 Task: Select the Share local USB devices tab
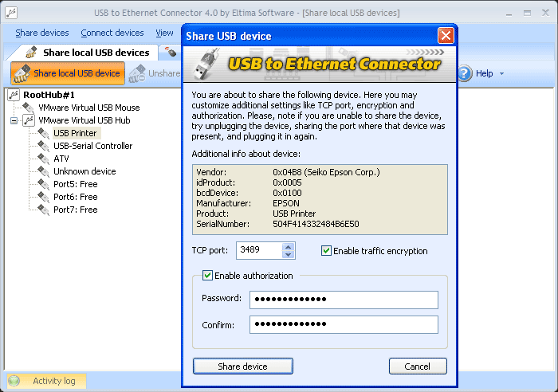click(87, 53)
